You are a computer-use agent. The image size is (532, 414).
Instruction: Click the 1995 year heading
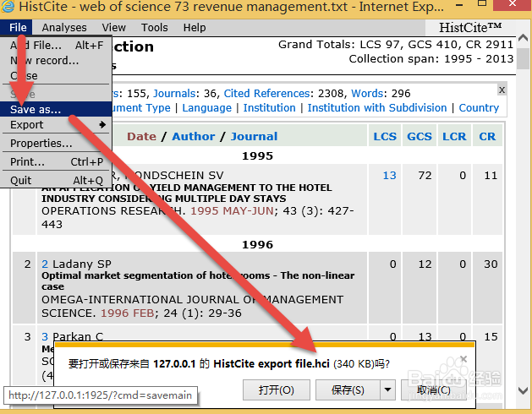coord(257,155)
